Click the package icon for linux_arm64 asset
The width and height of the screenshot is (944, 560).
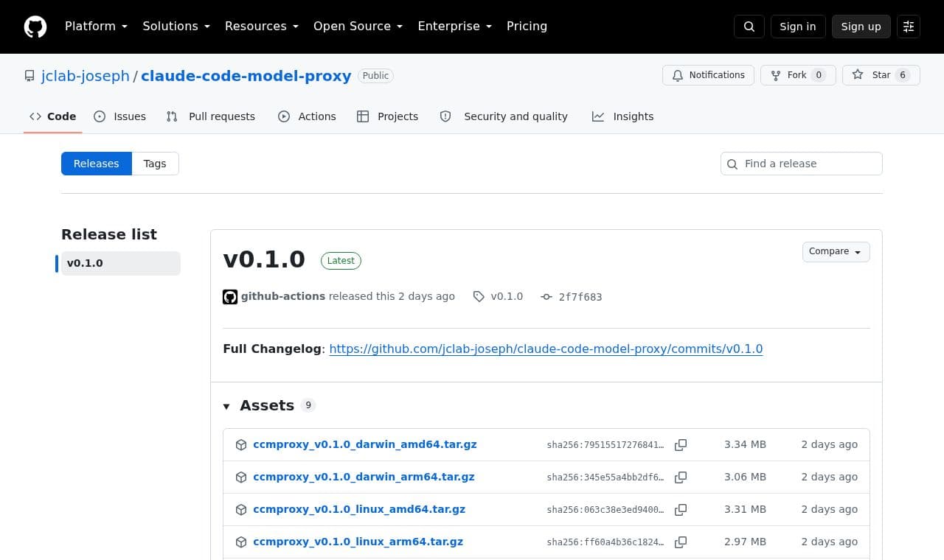(241, 542)
